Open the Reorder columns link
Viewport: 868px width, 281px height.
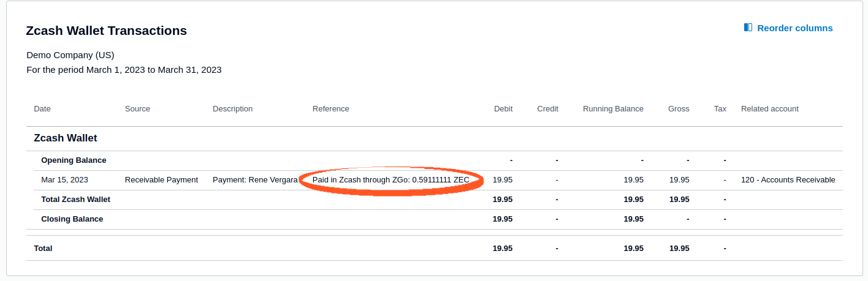[x=788, y=28]
